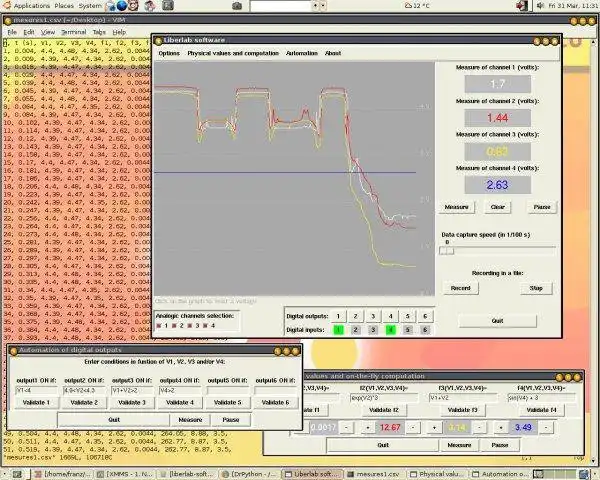Click the logout door icon in top panel
This screenshot has width=600, height=480.
[x=522, y=6]
